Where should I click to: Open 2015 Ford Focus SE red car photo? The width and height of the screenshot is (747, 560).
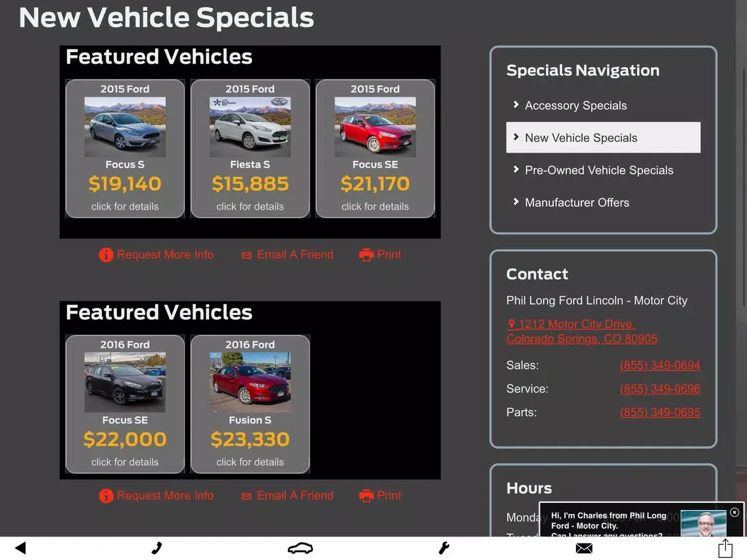coord(375,127)
